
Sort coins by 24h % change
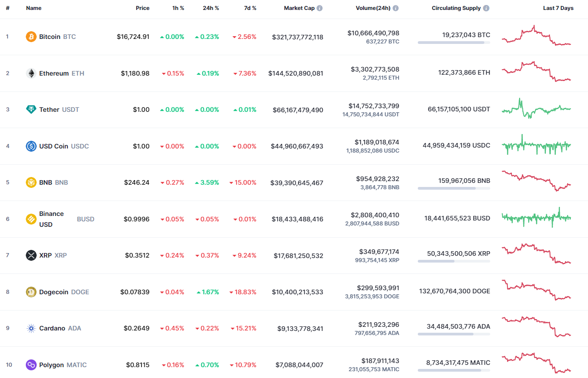tap(211, 8)
